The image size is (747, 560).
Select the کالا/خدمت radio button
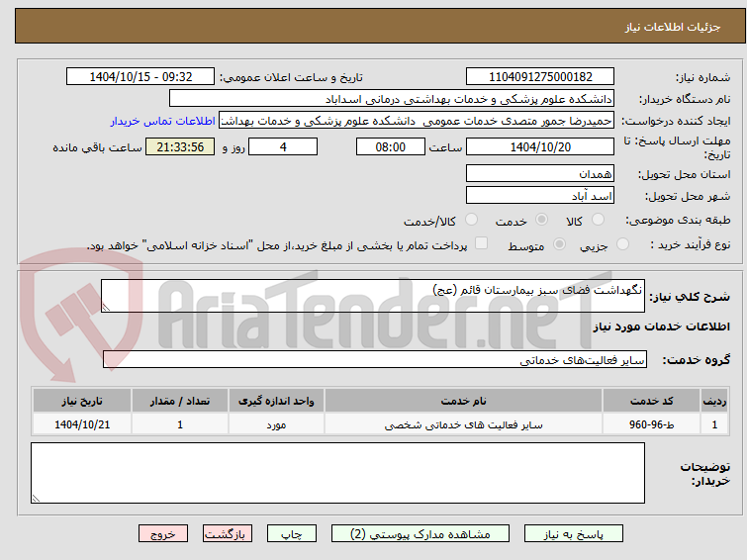pyautogui.click(x=471, y=220)
